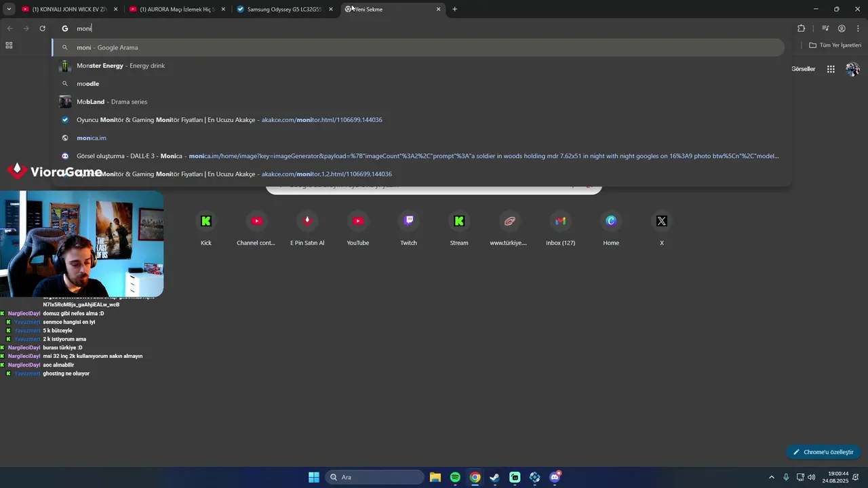Switch to the Samsung Odyssey G5 tab
868x488 pixels.
click(x=284, y=9)
